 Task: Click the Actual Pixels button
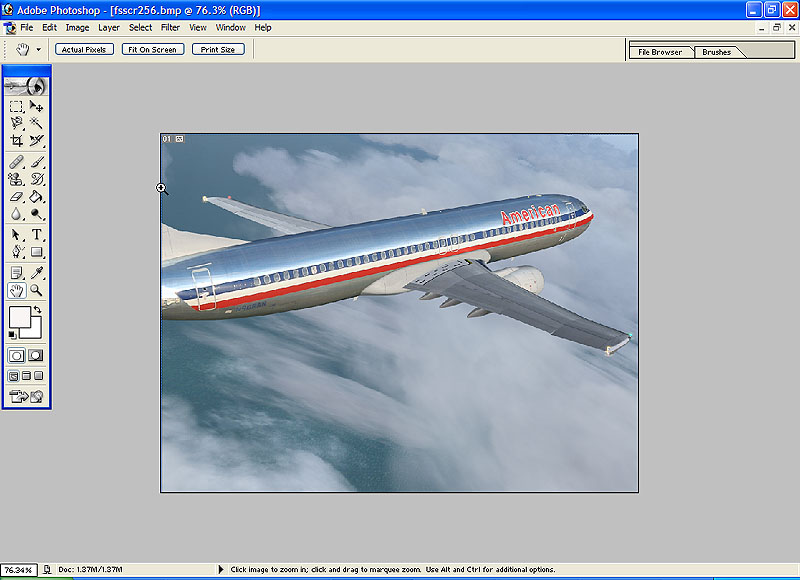[x=85, y=49]
